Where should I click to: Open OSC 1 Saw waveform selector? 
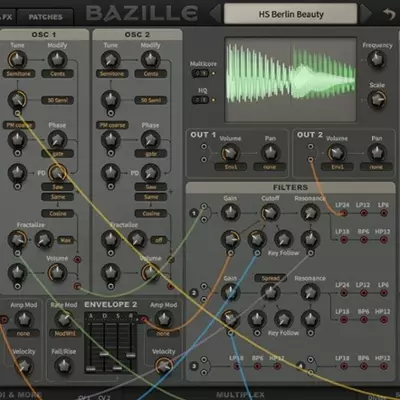tap(58, 187)
